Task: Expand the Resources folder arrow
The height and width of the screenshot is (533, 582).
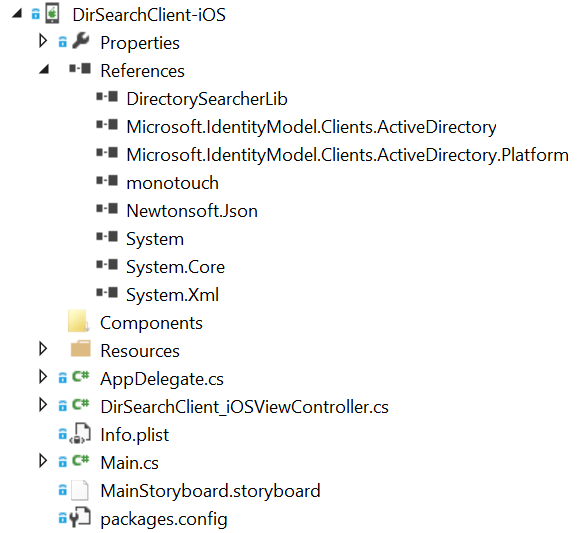Action: tap(43, 349)
